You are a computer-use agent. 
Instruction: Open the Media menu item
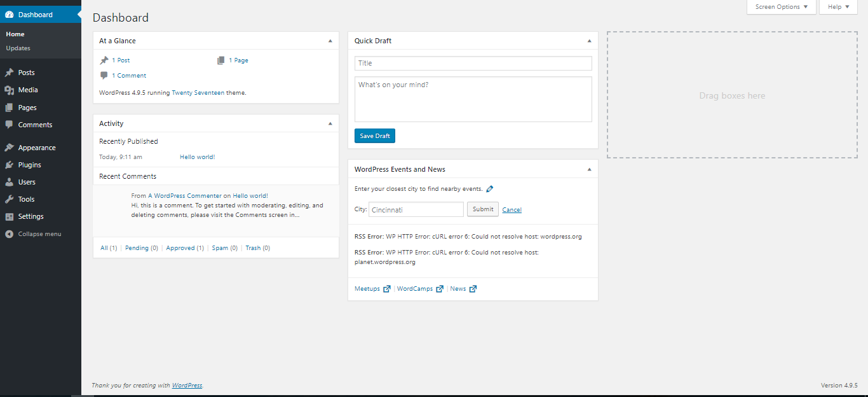click(41, 90)
